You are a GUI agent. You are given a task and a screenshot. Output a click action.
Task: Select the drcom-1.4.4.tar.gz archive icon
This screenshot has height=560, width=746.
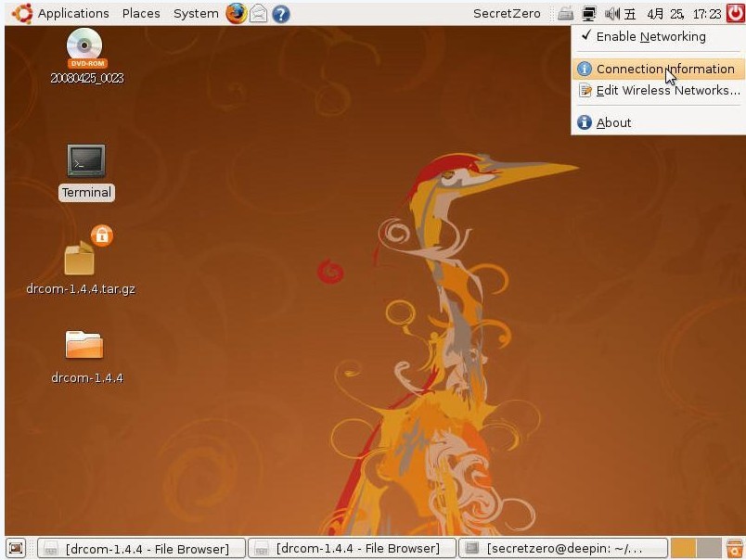[x=81, y=260]
